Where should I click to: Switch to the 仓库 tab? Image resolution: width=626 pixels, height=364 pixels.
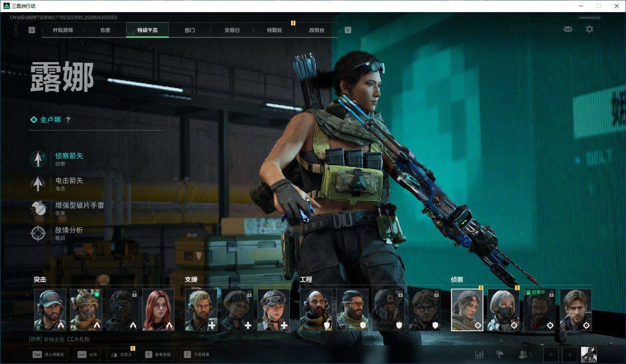pyautogui.click(x=105, y=30)
